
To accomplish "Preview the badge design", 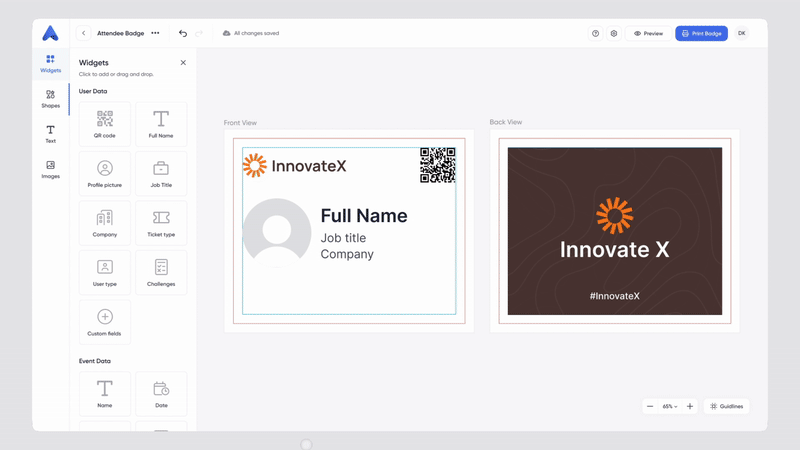I will point(648,33).
